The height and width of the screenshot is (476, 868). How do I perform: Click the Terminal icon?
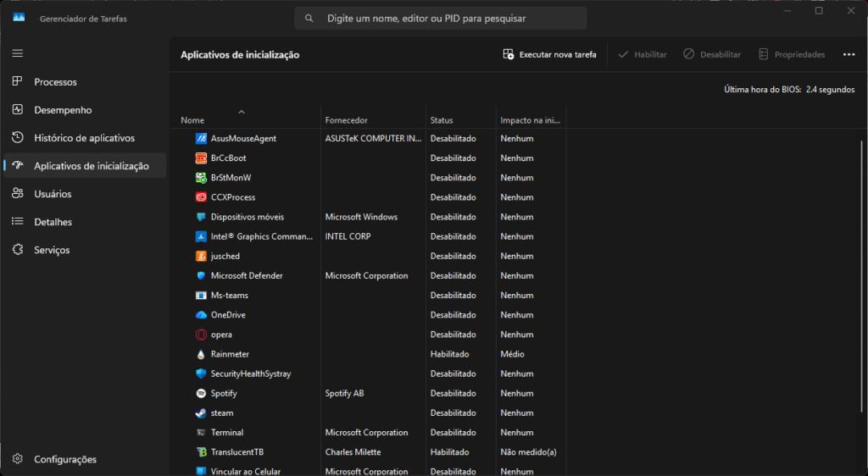(201, 432)
